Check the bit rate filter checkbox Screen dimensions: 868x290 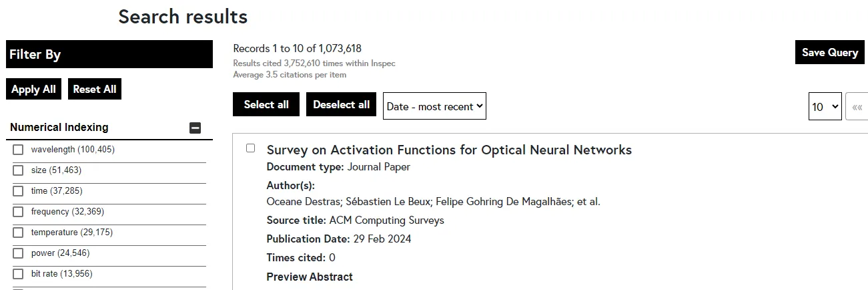coord(18,274)
